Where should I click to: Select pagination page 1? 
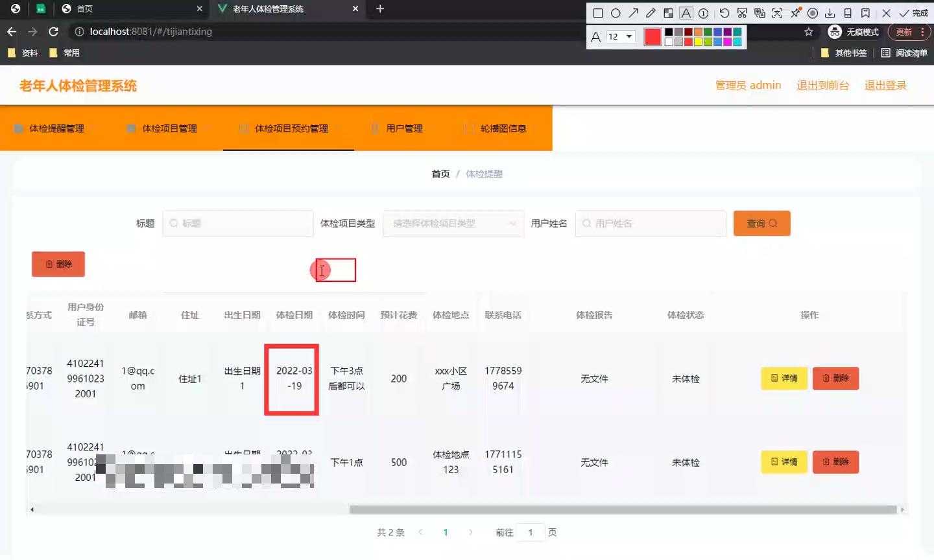(x=446, y=532)
